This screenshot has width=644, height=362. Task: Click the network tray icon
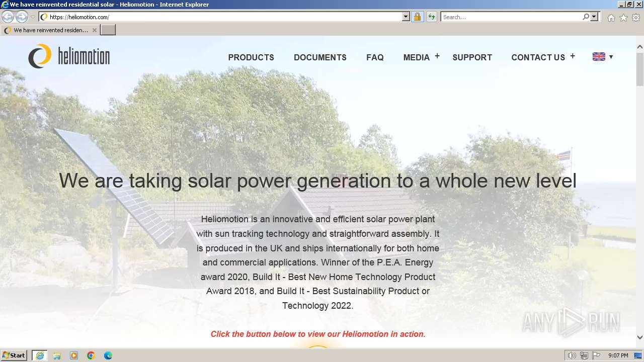click(x=584, y=355)
